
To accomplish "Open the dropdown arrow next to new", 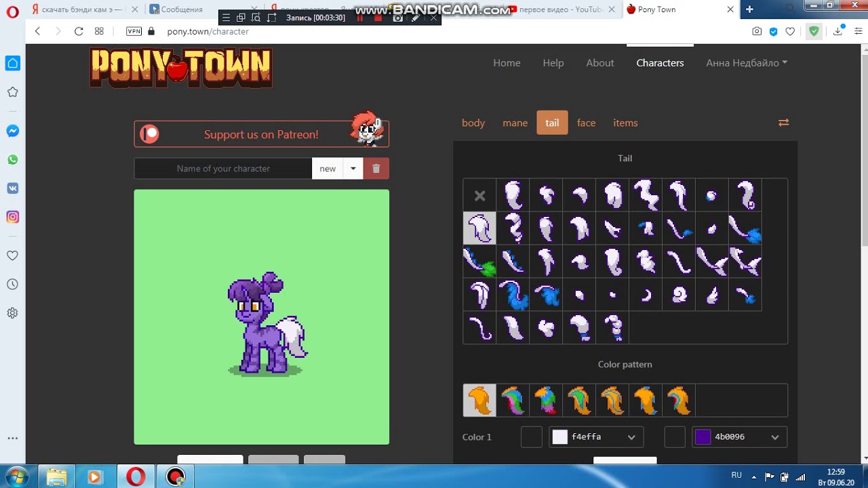I will coord(353,169).
